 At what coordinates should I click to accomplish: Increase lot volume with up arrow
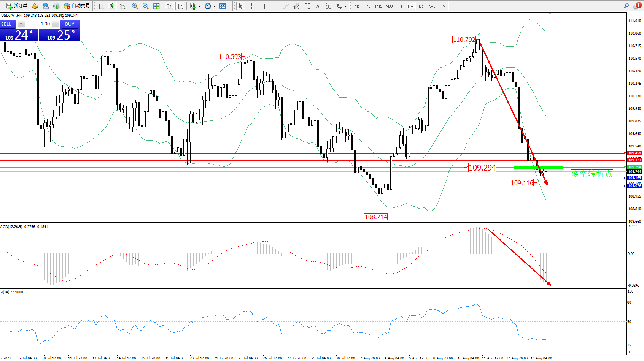pos(55,24)
